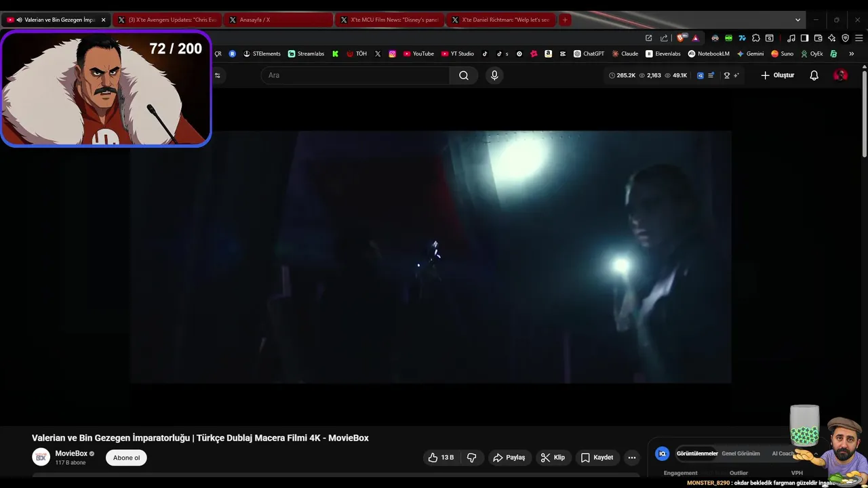
Task: Open the Instagram bookmark icon
Action: (392, 54)
